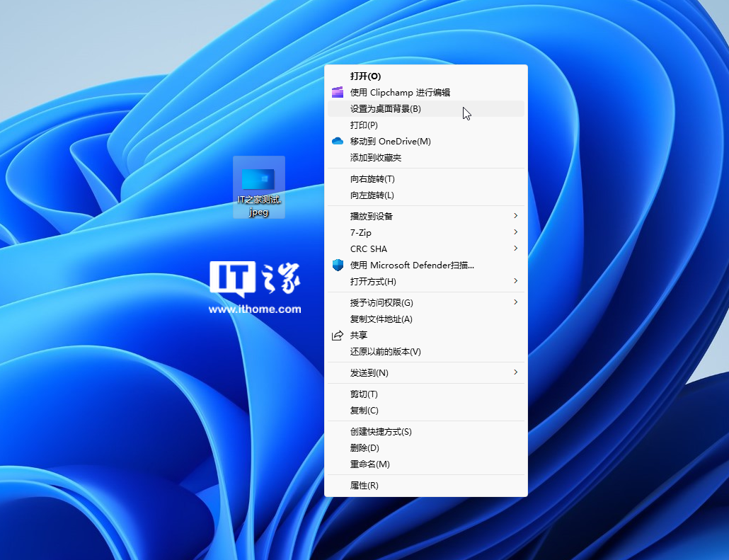Expand the CRC SHA submenu arrow

pos(515,248)
